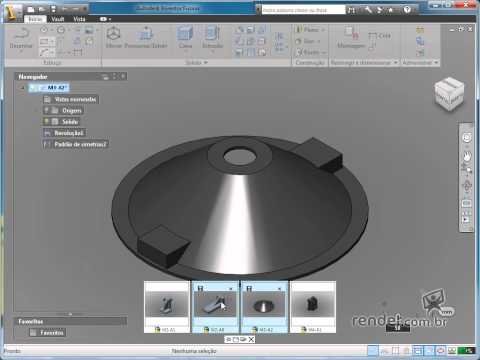Click the Favoritos panel header

(70, 321)
